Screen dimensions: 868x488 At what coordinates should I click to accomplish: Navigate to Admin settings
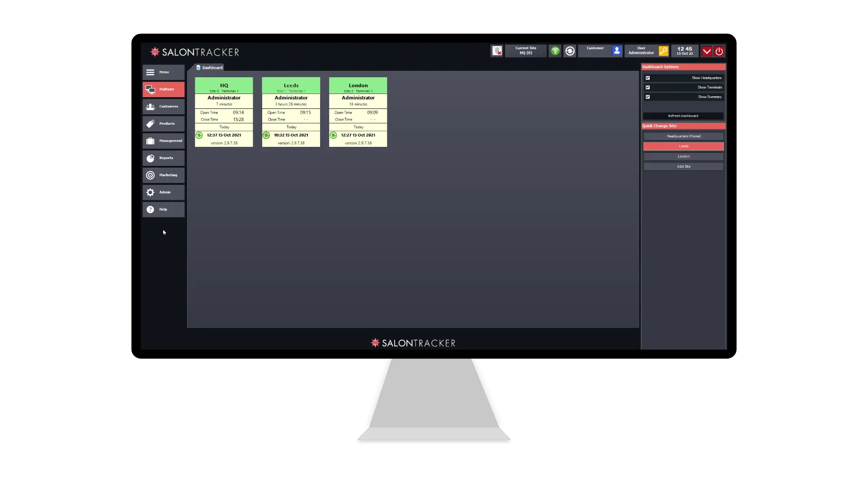pos(163,192)
